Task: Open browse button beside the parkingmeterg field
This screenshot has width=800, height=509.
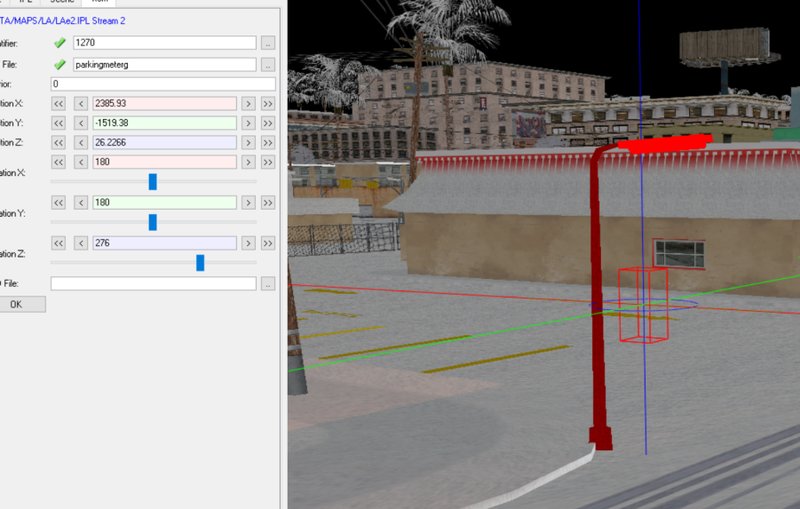Action: (x=268, y=65)
